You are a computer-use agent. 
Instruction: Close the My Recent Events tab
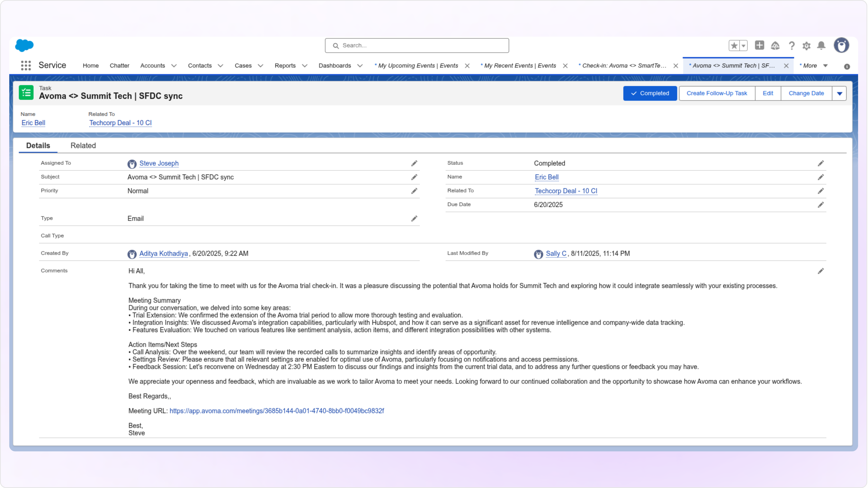(x=565, y=66)
